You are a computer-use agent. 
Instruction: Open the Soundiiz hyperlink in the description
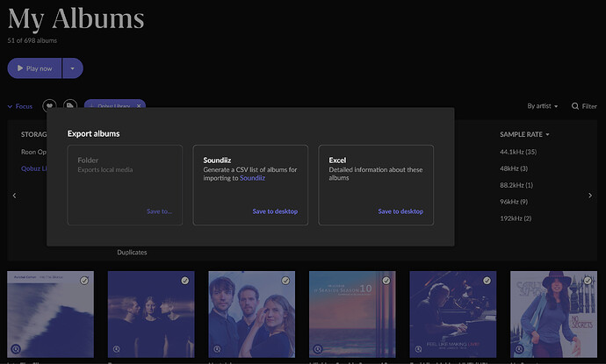point(252,178)
